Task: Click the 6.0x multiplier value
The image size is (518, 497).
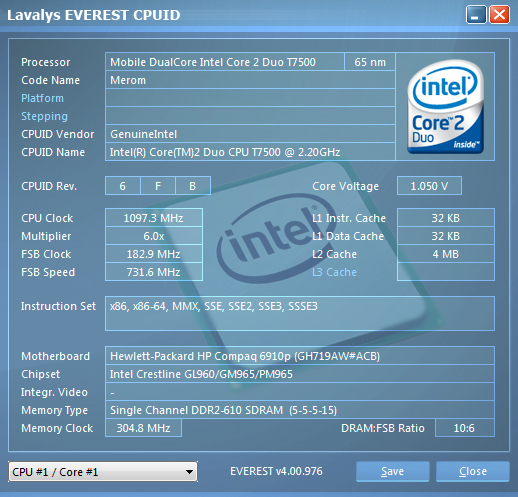Action: coord(154,236)
